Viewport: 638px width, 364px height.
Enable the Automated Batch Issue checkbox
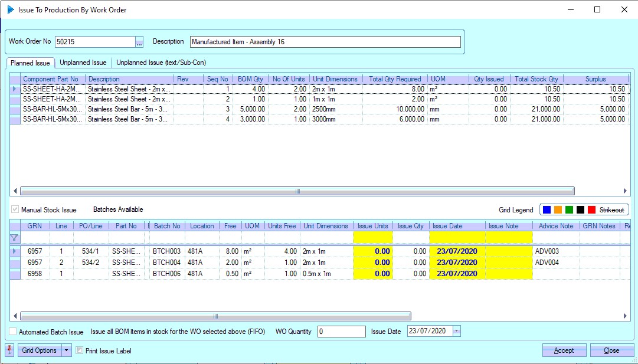(13, 332)
